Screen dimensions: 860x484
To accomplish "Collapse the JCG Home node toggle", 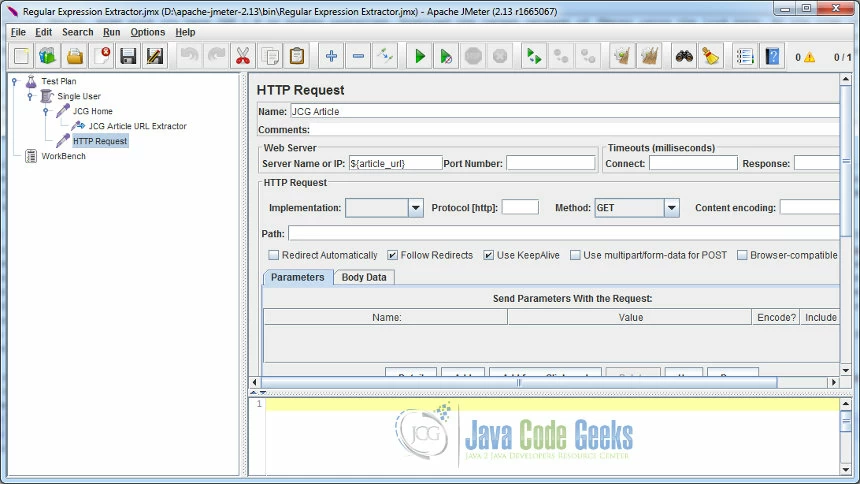I will pyautogui.click(x=46, y=111).
